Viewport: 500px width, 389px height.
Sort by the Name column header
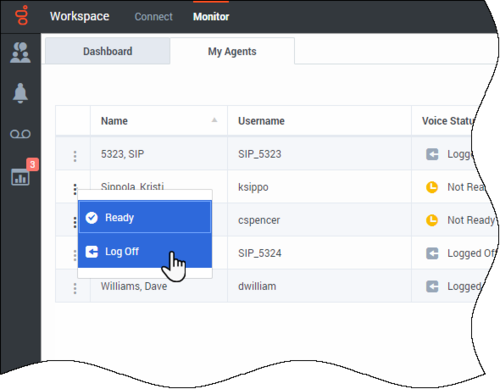coord(159,121)
